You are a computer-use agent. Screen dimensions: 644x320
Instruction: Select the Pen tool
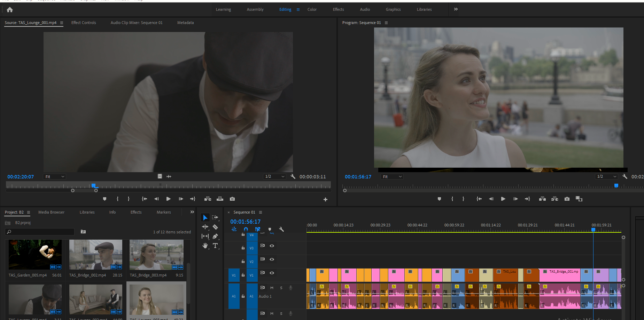coord(215,236)
